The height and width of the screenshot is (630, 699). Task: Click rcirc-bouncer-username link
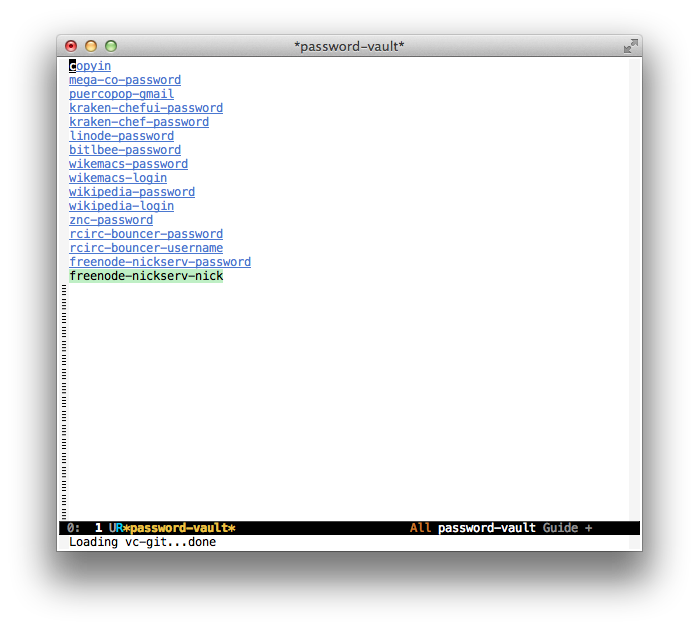146,248
